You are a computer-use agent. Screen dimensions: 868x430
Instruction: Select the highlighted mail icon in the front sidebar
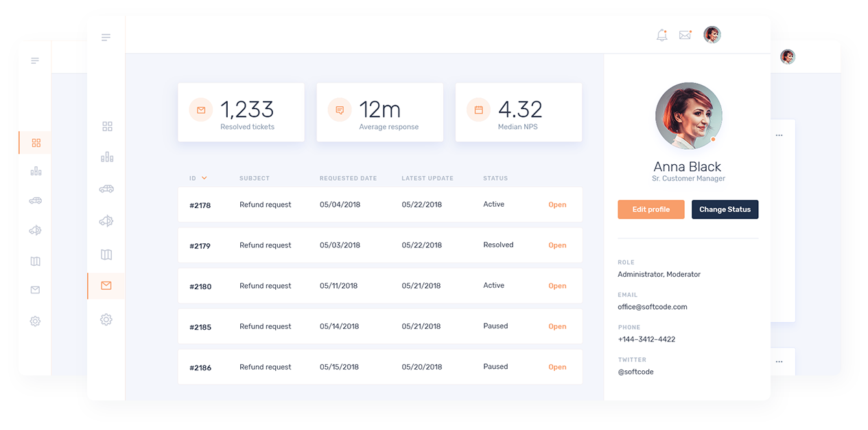pos(106,286)
